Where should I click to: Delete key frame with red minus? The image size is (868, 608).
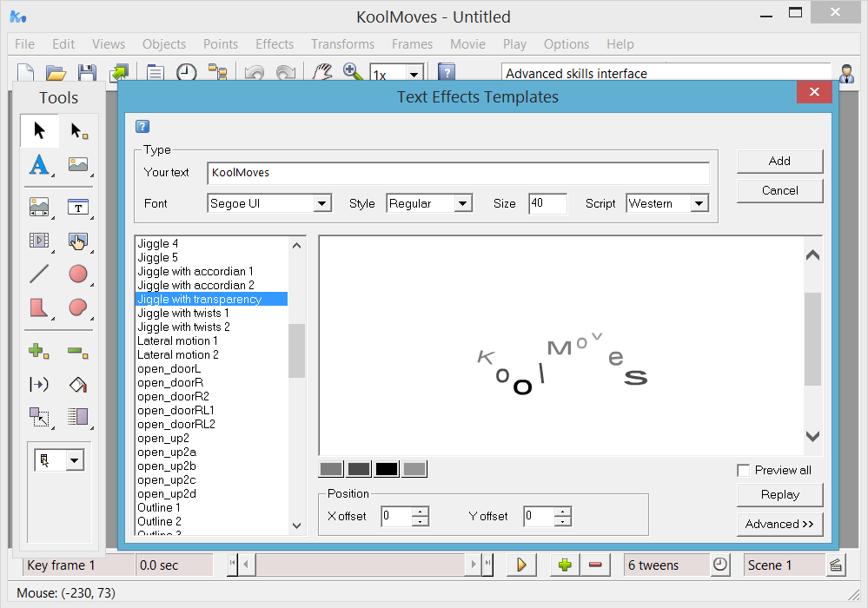(x=595, y=565)
